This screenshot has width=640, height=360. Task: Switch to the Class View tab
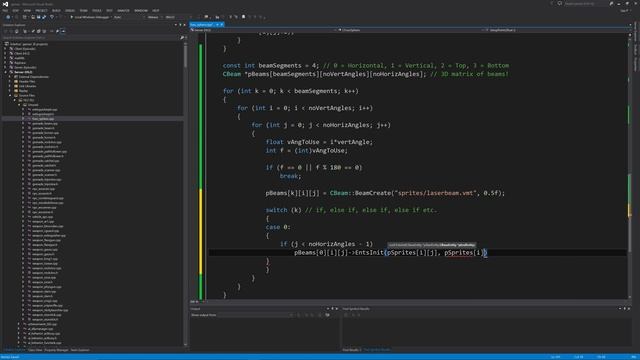[35, 350]
